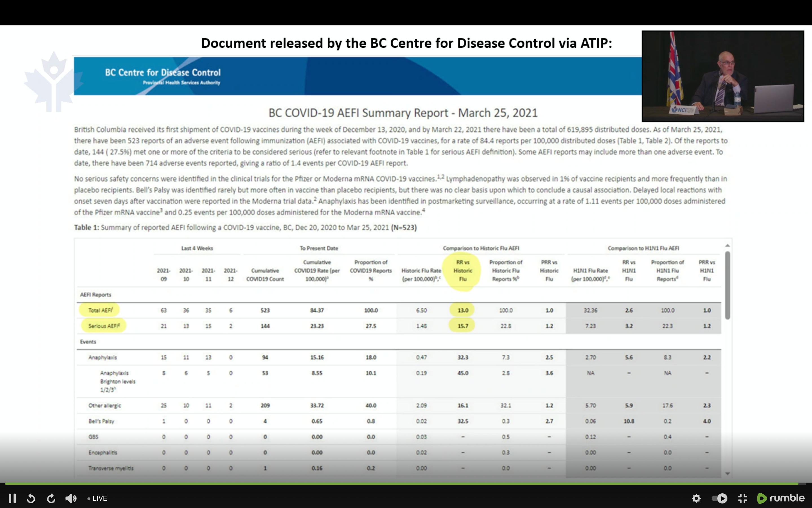Click cumulative count 523 cell
Image resolution: width=812 pixels, height=508 pixels.
coord(265,310)
